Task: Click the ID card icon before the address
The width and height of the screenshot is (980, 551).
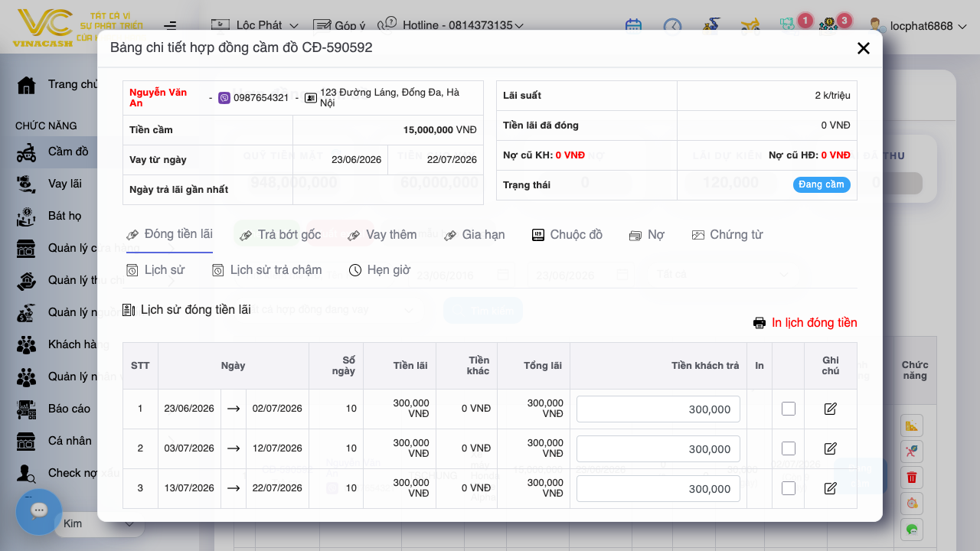Action: coord(311,98)
